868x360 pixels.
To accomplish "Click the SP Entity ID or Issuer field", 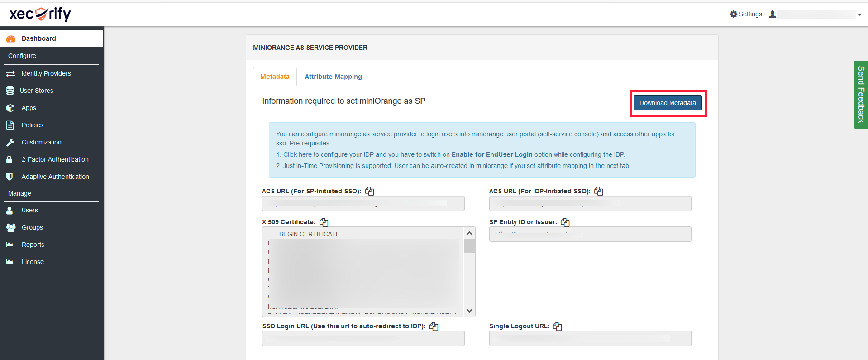I will click(x=590, y=234).
